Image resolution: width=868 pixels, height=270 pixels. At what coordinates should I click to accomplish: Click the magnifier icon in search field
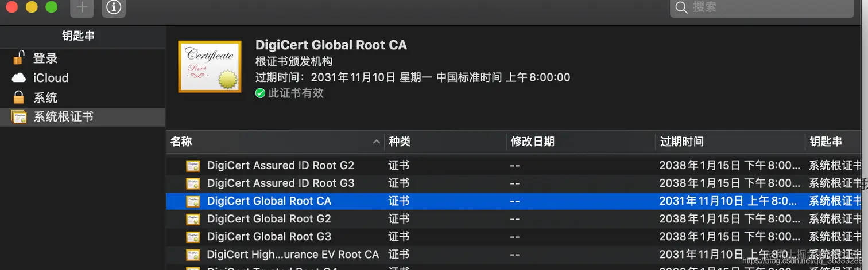[681, 7]
